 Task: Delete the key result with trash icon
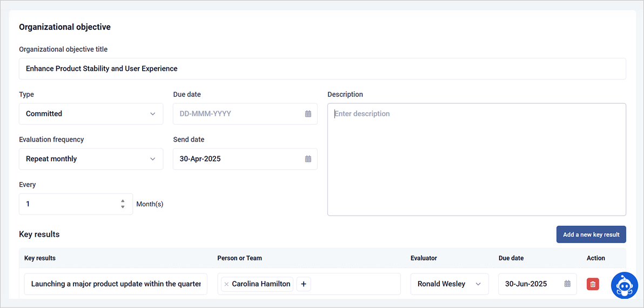tap(593, 284)
